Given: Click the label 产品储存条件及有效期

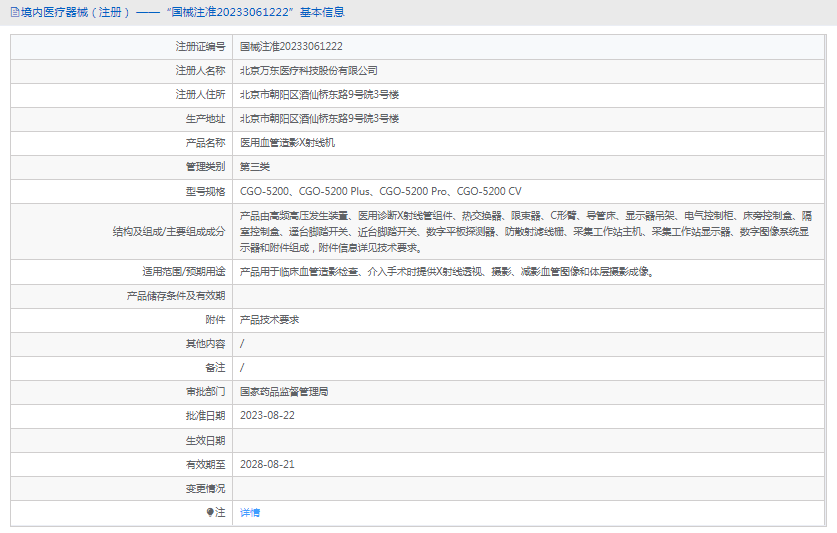Looking at the screenshot, I should click(x=176, y=296).
